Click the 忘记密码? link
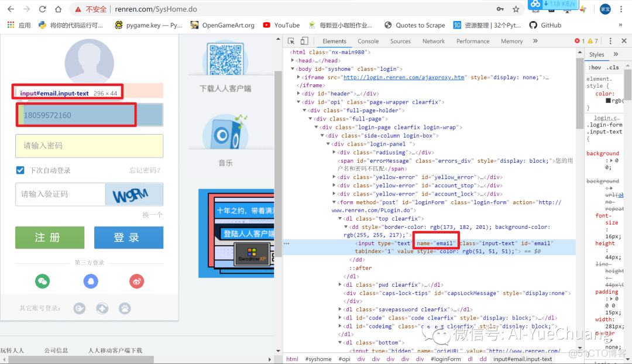The width and height of the screenshot is (632, 364). click(145, 170)
